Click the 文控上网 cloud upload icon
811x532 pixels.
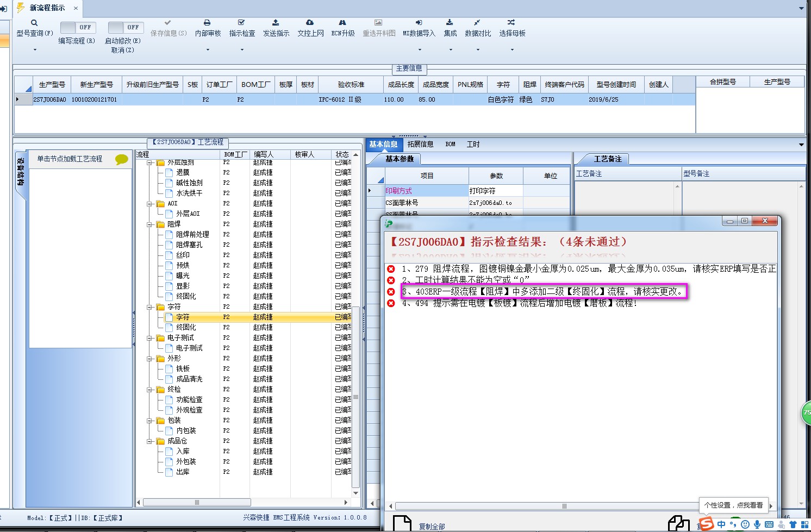pos(310,23)
